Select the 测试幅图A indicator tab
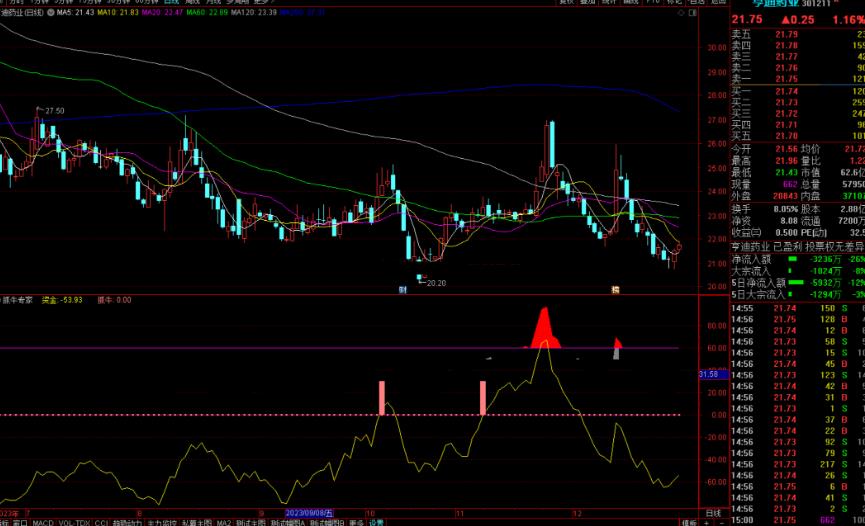The height and width of the screenshot is (526, 865). 288,523
